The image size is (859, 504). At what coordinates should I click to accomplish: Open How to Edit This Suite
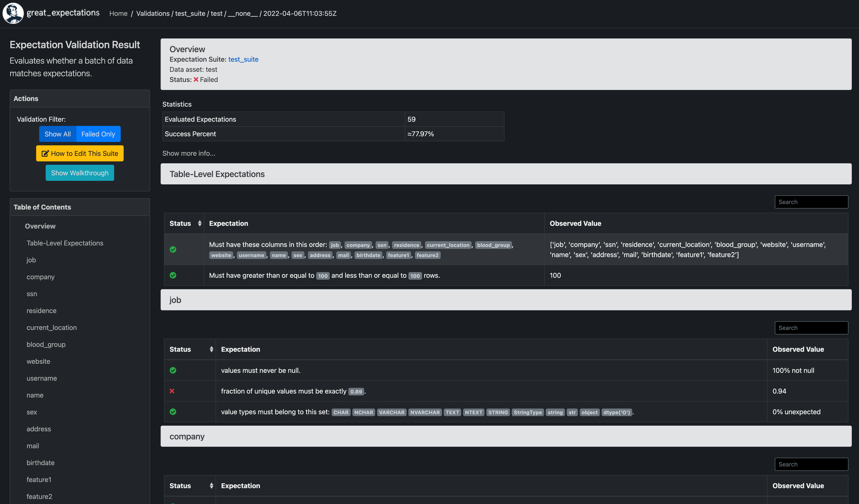click(x=80, y=154)
